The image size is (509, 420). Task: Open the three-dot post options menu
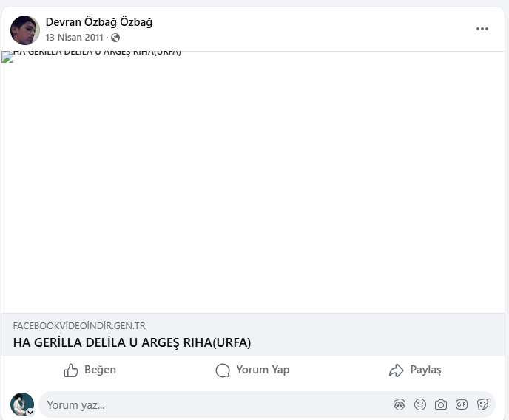click(482, 29)
